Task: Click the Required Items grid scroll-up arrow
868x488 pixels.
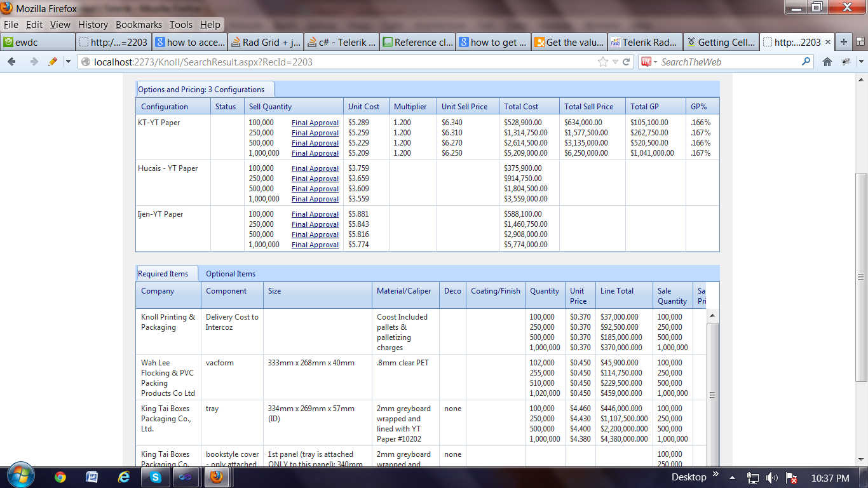Action: [x=713, y=316]
